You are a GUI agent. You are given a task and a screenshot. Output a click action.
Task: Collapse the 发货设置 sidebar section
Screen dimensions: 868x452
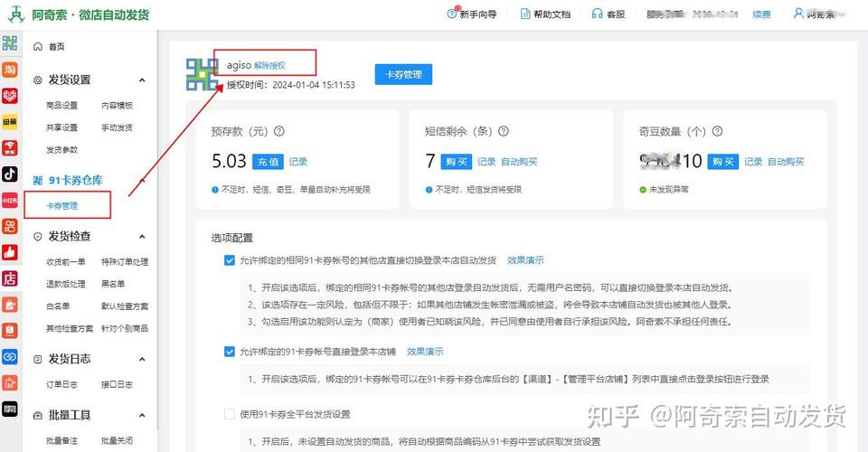(142, 80)
